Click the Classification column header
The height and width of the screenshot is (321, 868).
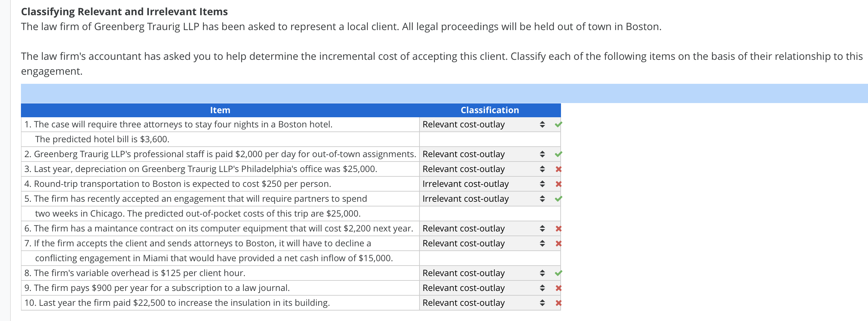click(490, 110)
